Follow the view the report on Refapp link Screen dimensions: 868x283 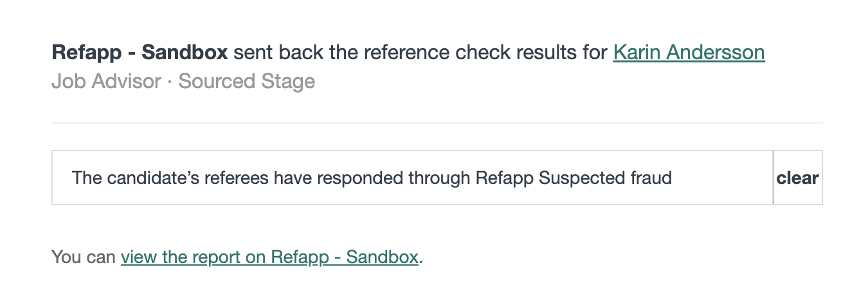click(270, 257)
